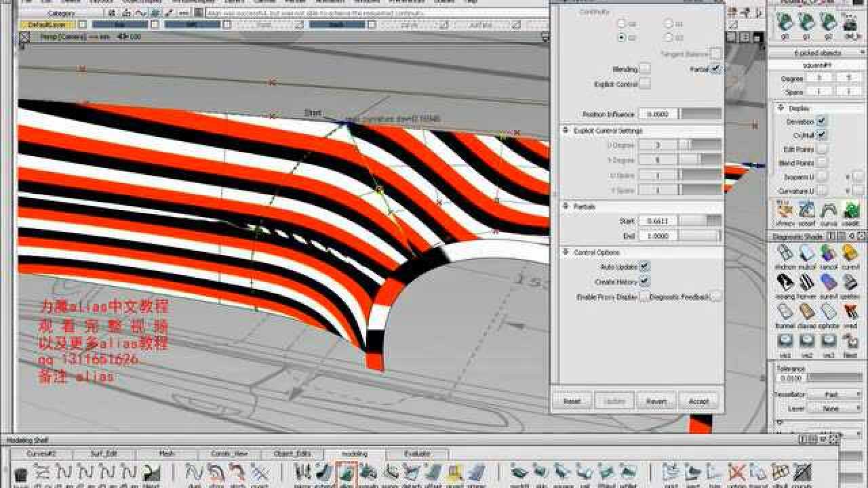Switch to the Evaluate shelf tab
This screenshot has width=868, height=488.
(417, 454)
